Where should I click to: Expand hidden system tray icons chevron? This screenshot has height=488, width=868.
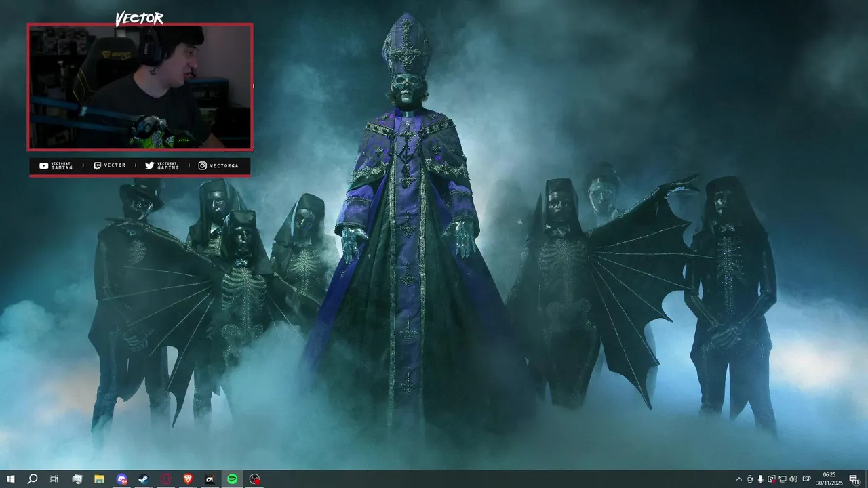(739, 479)
